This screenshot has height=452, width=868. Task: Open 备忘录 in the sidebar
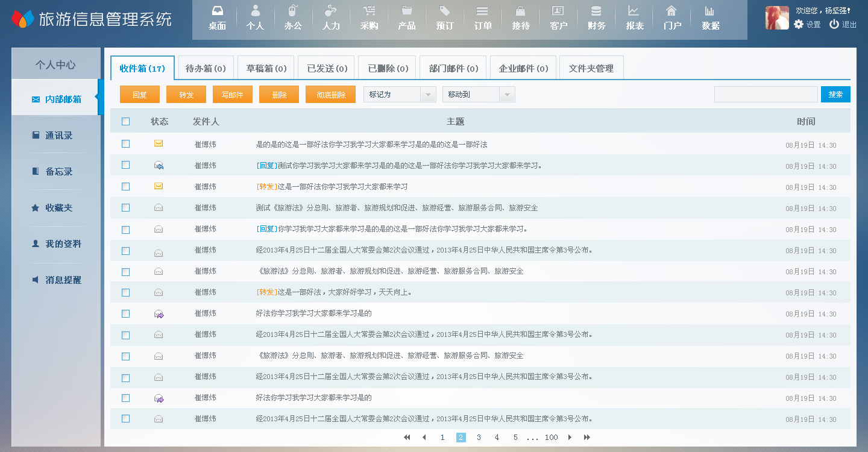[x=56, y=172]
